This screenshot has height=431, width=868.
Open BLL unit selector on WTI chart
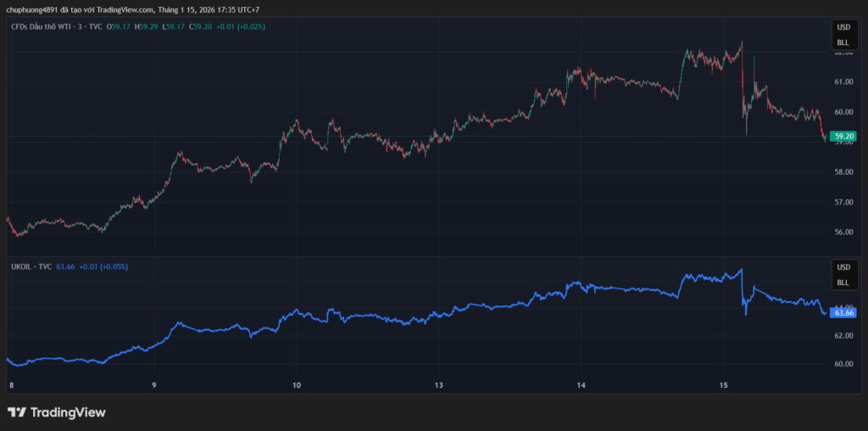843,42
